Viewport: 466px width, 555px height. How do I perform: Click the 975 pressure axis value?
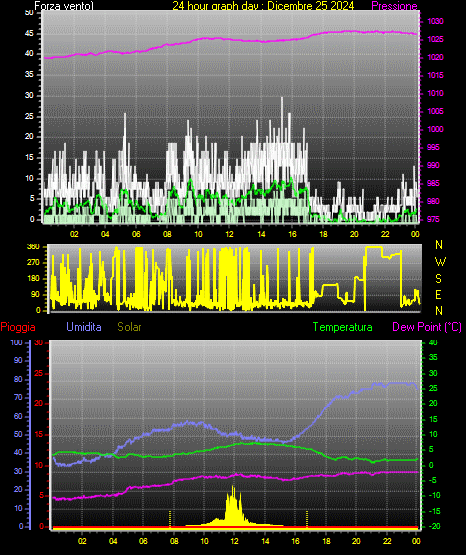[x=433, y=219]
